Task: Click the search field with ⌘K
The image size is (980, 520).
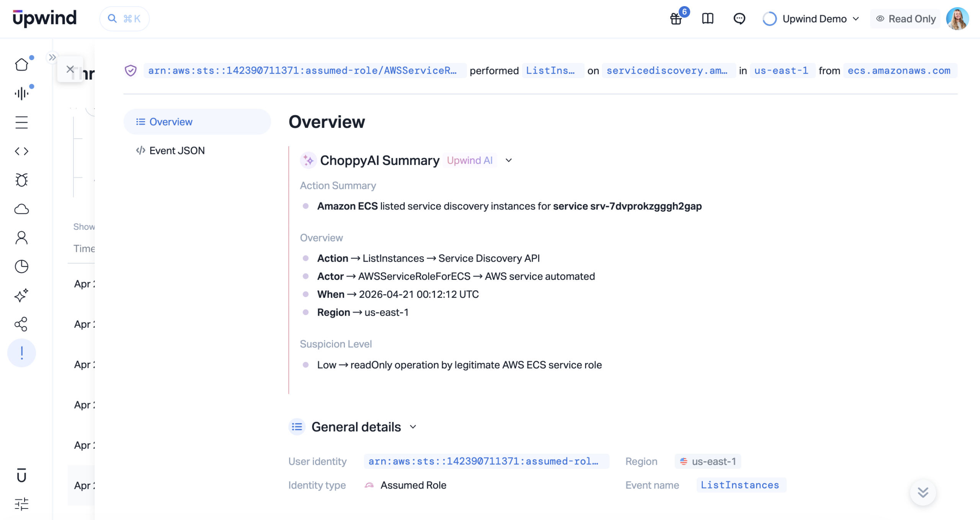Action: (124, 18)
